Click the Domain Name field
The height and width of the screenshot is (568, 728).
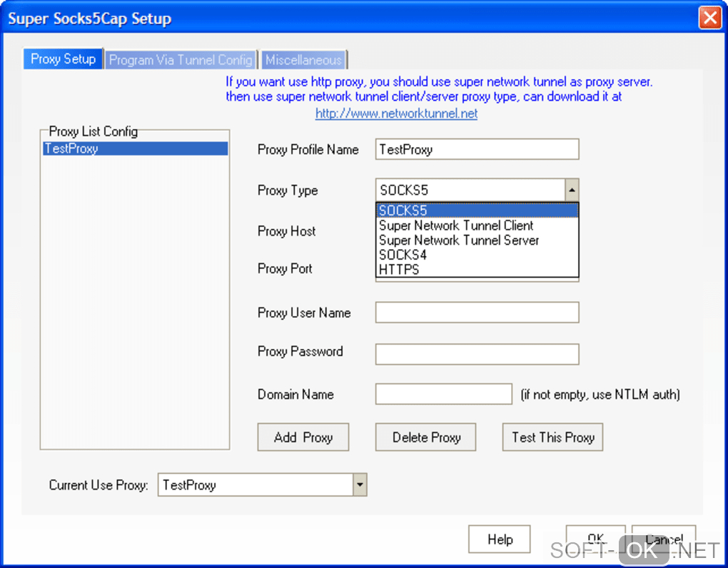coord(443,394)
